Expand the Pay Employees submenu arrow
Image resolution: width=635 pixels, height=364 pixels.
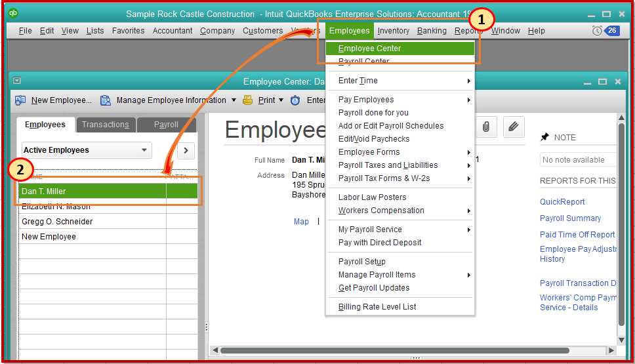tap(468, 100)
